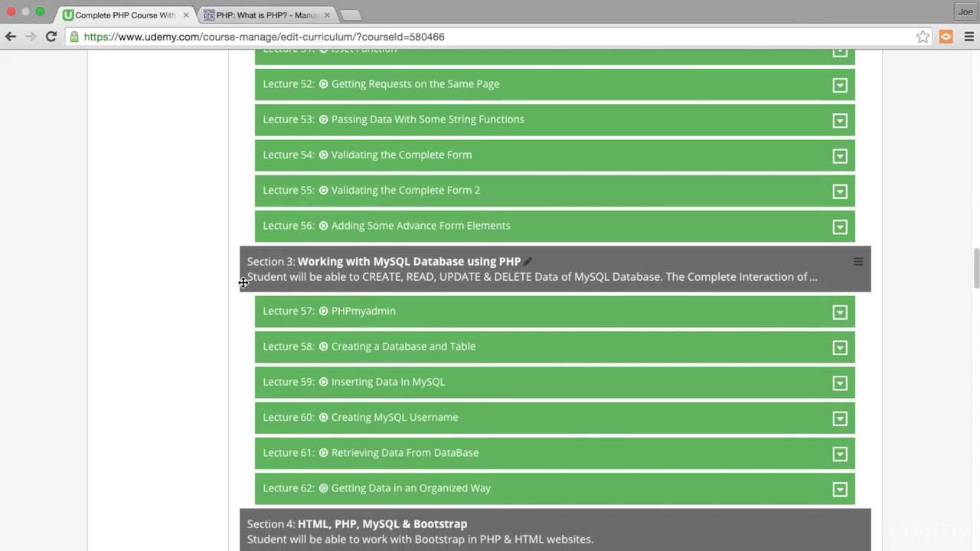The image size is (980, 551).
Task: Click the video icon on Lecture 52
Action: [x=324, y=84]
